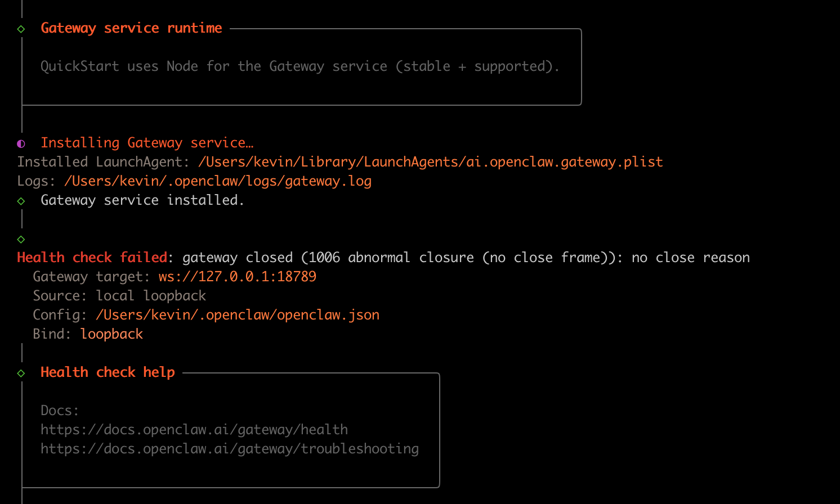Click the "Installed LaunchAgent:" label
840x504 pixels.
click(104, 162)
